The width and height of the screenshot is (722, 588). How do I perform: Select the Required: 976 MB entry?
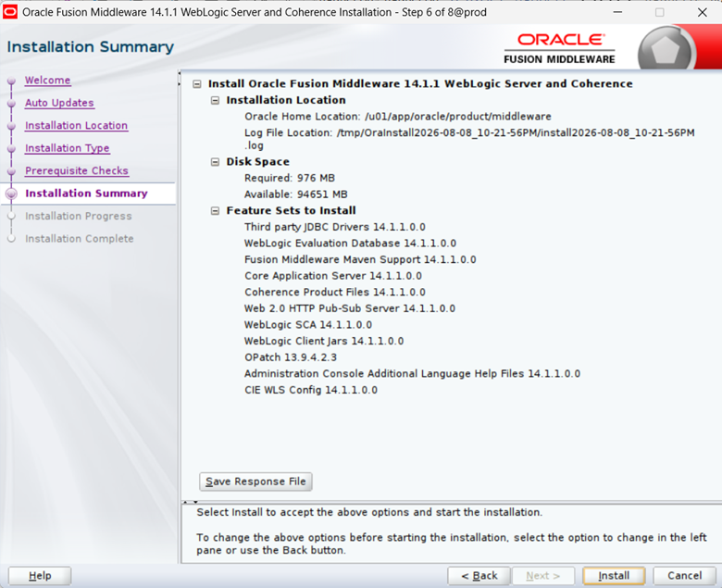(290, 178)
